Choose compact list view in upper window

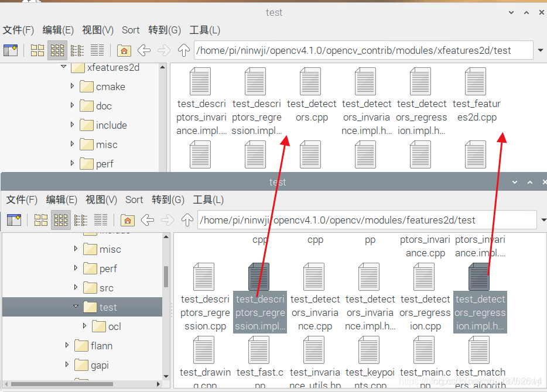tap(77, 50)
